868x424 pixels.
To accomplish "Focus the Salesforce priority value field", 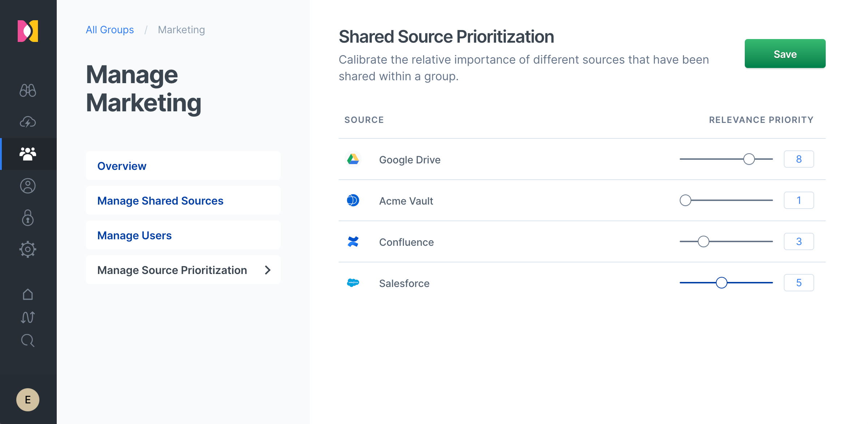I will (799, 283).
